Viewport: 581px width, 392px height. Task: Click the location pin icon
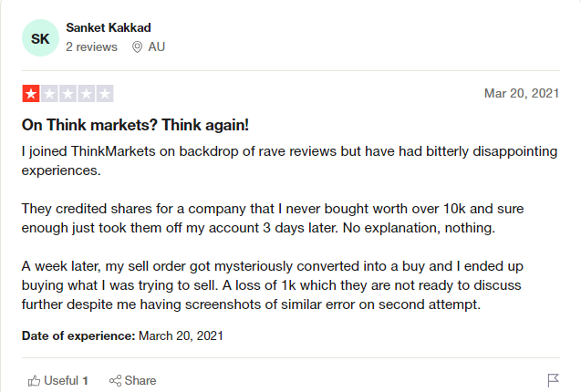137,47
